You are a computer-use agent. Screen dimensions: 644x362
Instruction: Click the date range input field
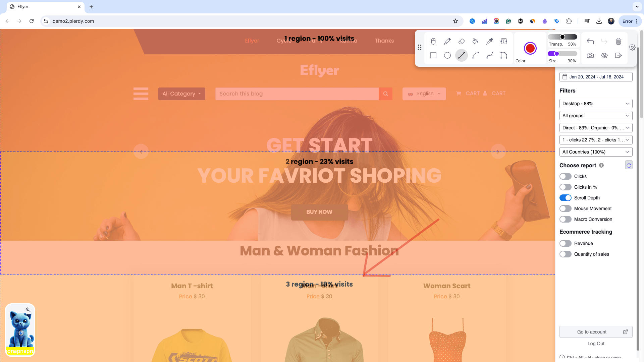coord(596,77)
